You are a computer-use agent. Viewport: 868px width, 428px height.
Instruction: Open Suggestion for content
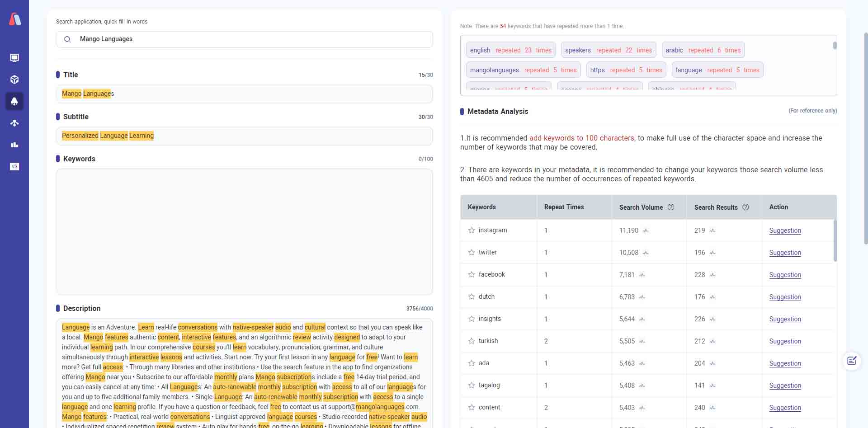[x=785, y=408]
